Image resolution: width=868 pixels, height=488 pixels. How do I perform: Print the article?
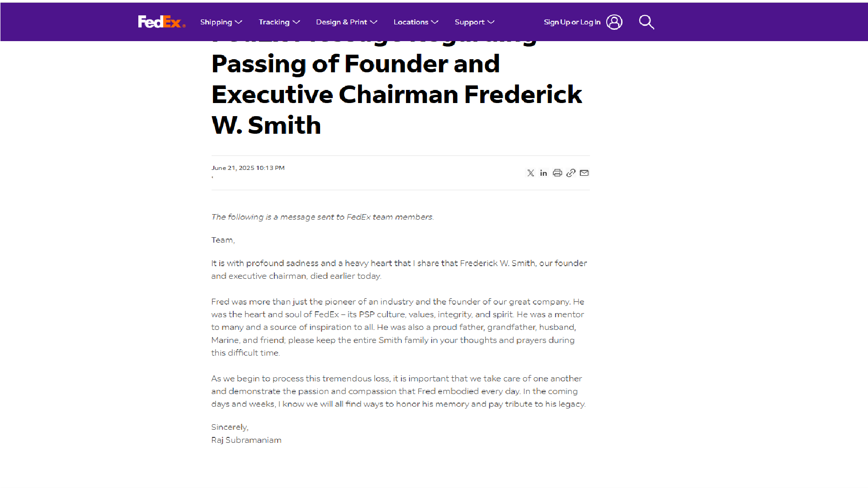pos(557,173)
